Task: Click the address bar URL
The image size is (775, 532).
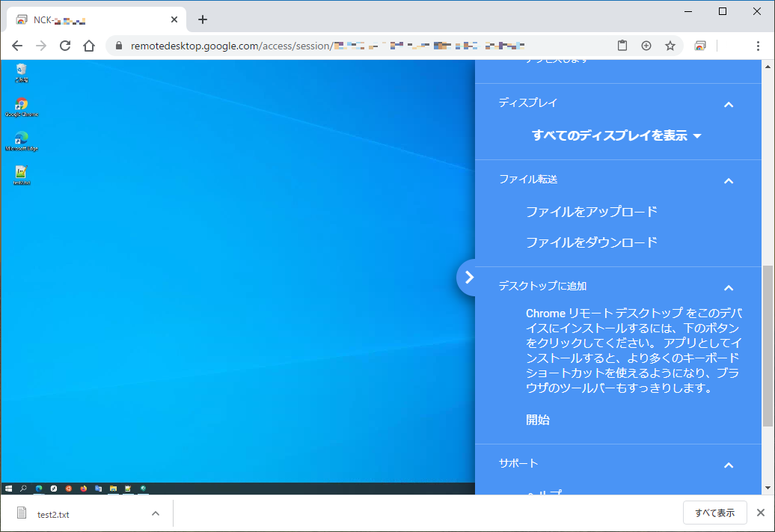Action: tap(327, 46)
